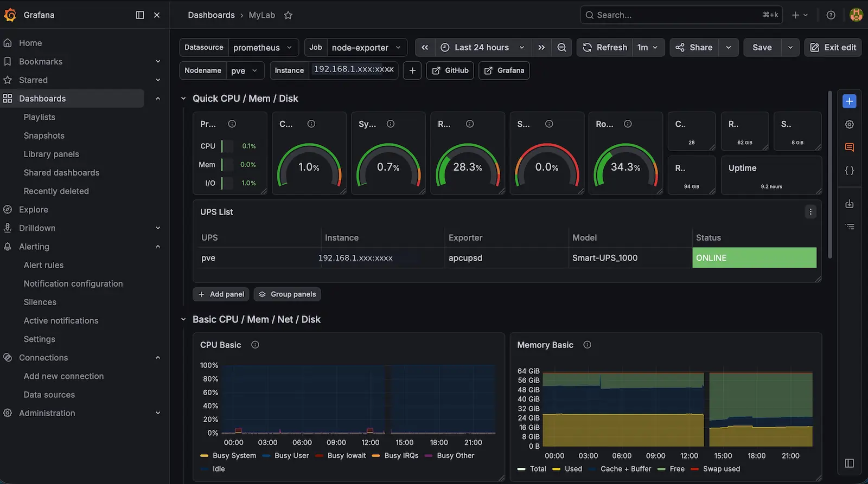Collapse Basic CPU / Mem / Net row
This screenshot has width=868, height=484.
[x=183, y=320]
